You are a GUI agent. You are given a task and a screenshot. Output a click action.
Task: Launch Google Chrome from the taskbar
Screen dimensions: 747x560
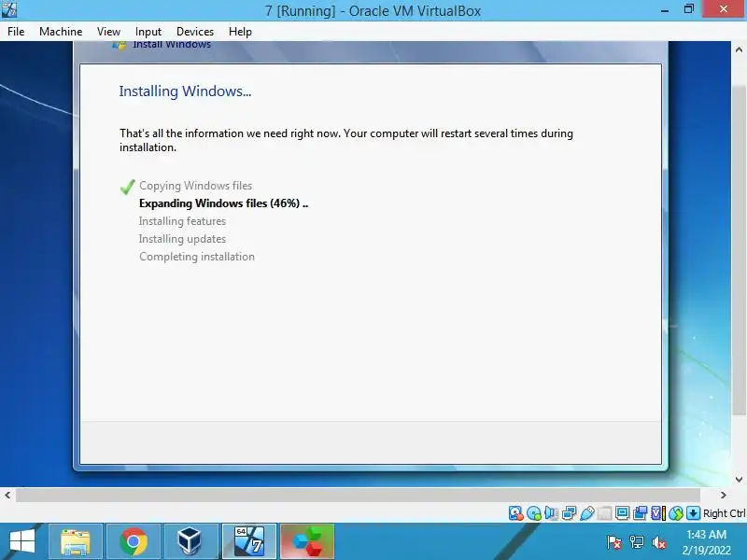point(134,542)
